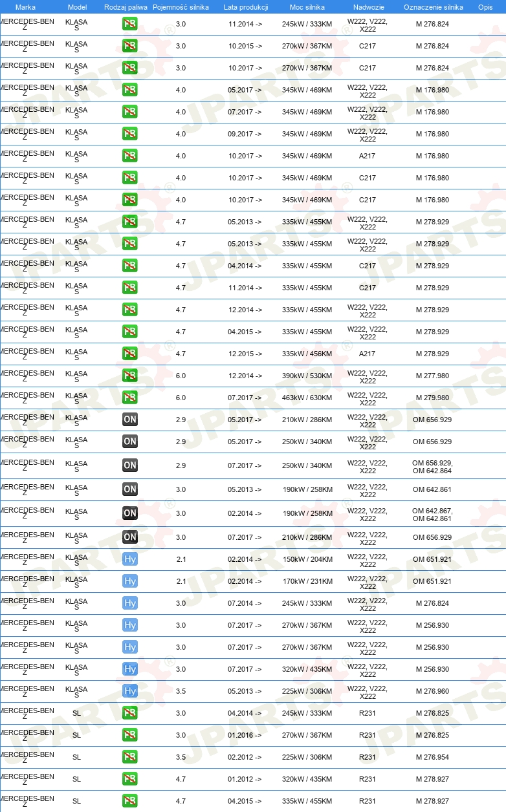Viewport: 506px width, 812px height.
Task: Click ON diesel icon in 2.9 210kW row
Action: tap(130, 420)
